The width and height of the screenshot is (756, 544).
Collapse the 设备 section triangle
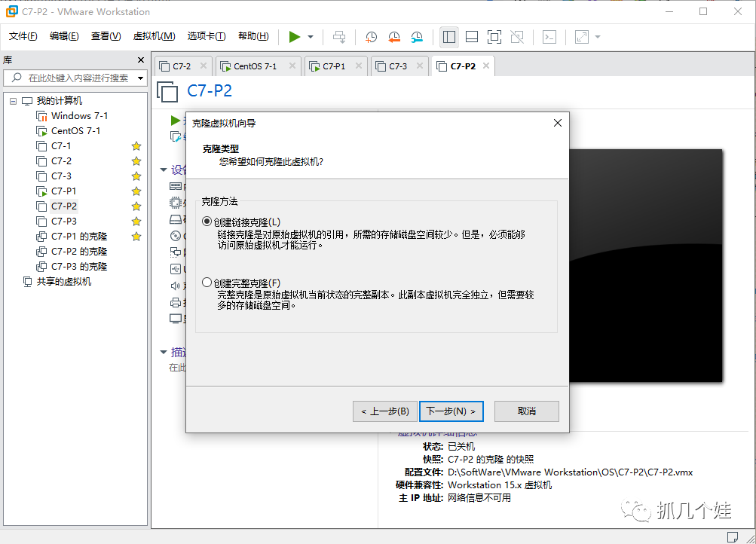(x=164, y=170)
